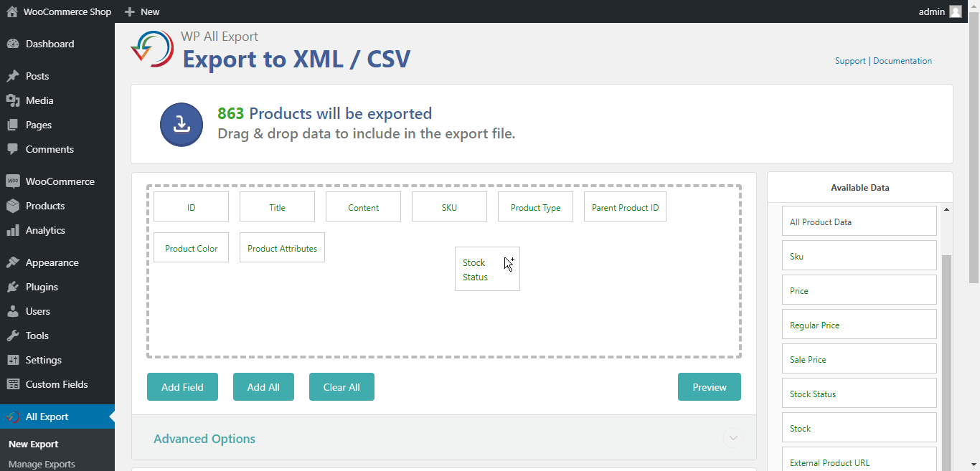The width and height of the screenshot is (980, 471).
Task: Click the Custom Fields icon
Action: click(12, 384)
